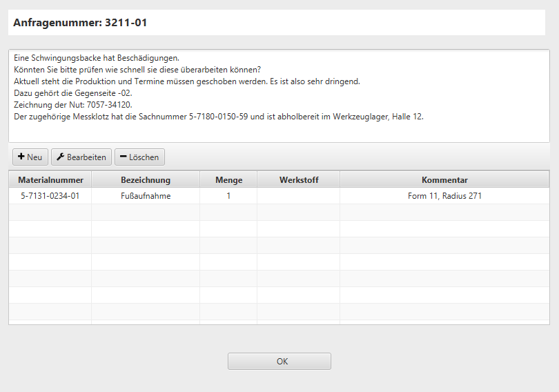559x392 pixels.
Task: Click the Menge value 1 in first row
Action: 228,196
